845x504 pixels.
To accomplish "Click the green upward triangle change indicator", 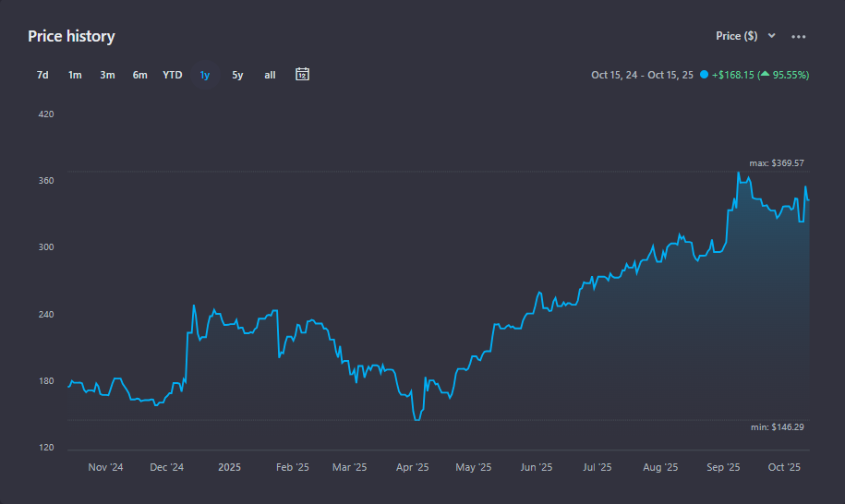I will pyautogui.click(x=765, y=74).
